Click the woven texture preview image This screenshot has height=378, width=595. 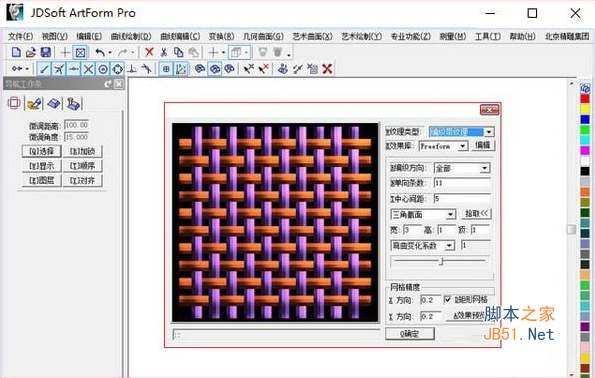(275, 222)
